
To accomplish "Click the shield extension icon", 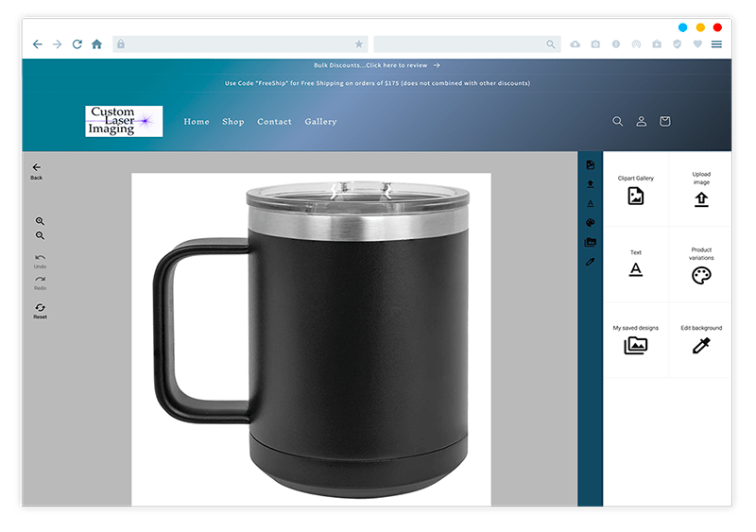I will pos(678,44).
